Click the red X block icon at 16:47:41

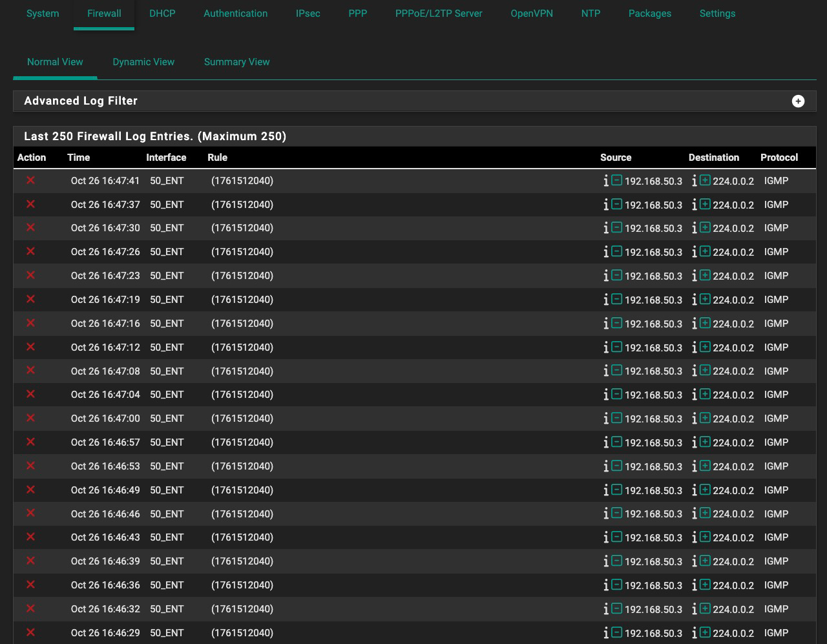[30, 181]
